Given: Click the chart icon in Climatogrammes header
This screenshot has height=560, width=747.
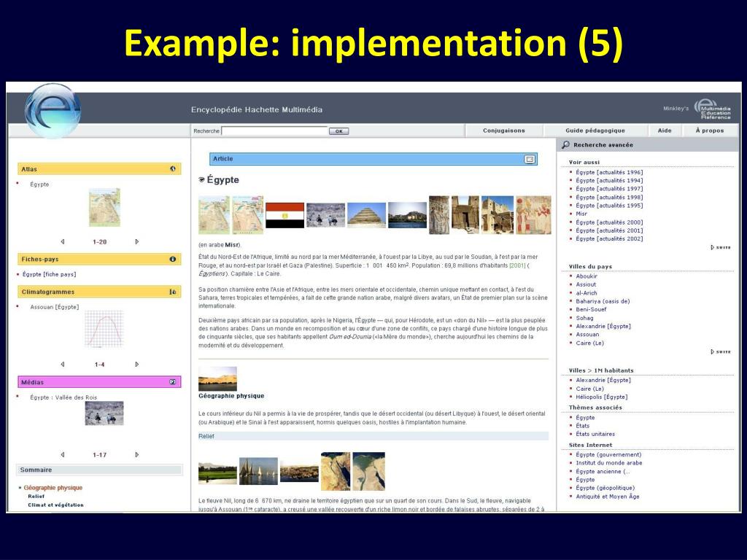Looking at the screenshot, I should click(172, 292).
